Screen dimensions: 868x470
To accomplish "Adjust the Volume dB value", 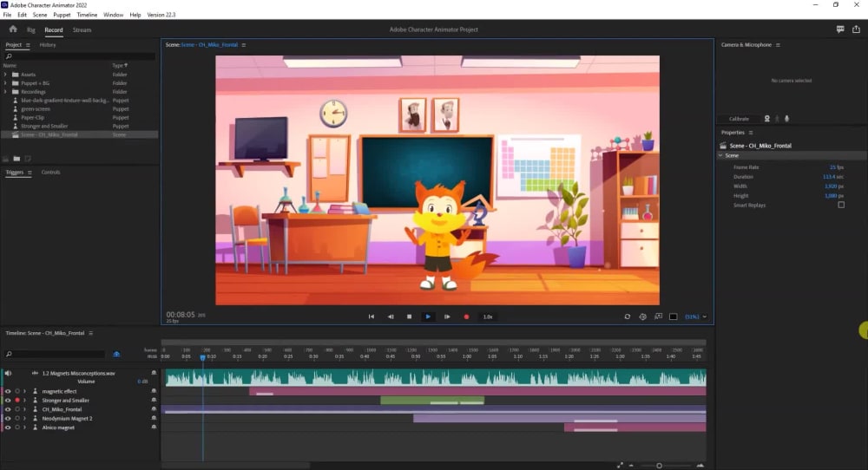I will tap(142, 382).
